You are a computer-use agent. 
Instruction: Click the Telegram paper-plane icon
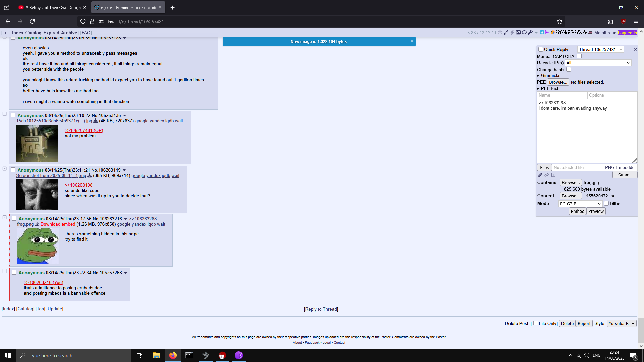tap(542, 32)
